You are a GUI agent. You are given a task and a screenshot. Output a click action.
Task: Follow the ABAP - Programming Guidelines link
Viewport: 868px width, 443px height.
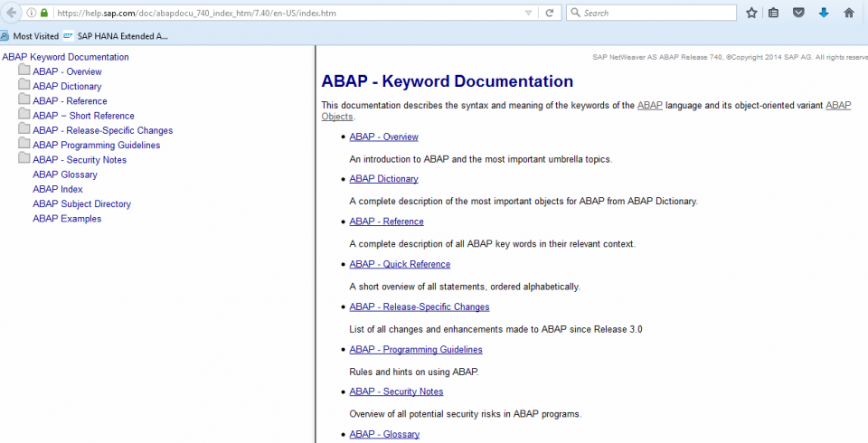(x=416, y=349)
